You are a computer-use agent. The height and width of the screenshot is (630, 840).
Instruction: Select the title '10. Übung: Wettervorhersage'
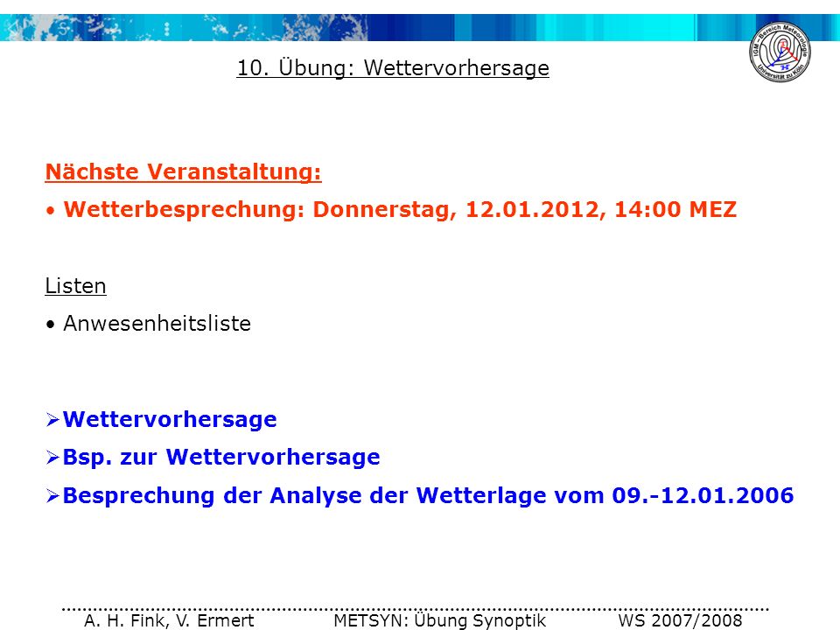[393, 68]
